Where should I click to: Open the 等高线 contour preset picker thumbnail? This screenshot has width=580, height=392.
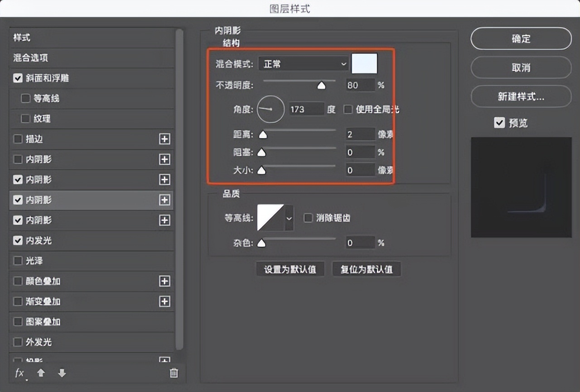coord(272,218)
